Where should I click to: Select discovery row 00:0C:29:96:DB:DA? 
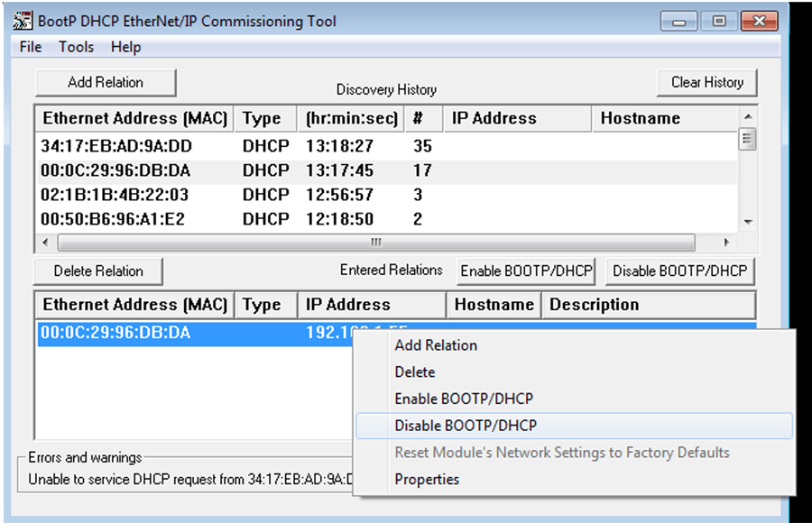click(x=387, y=170)
